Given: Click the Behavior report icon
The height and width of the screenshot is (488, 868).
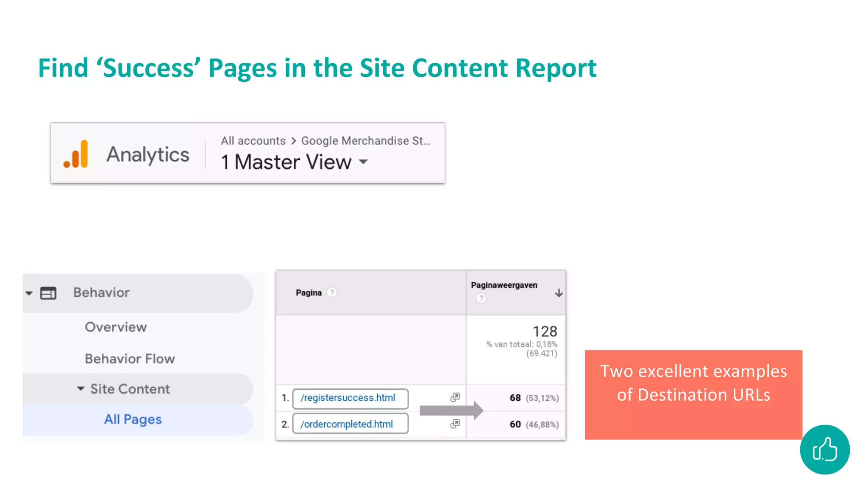Looking at the screenshot, I should tap(48, 293).
